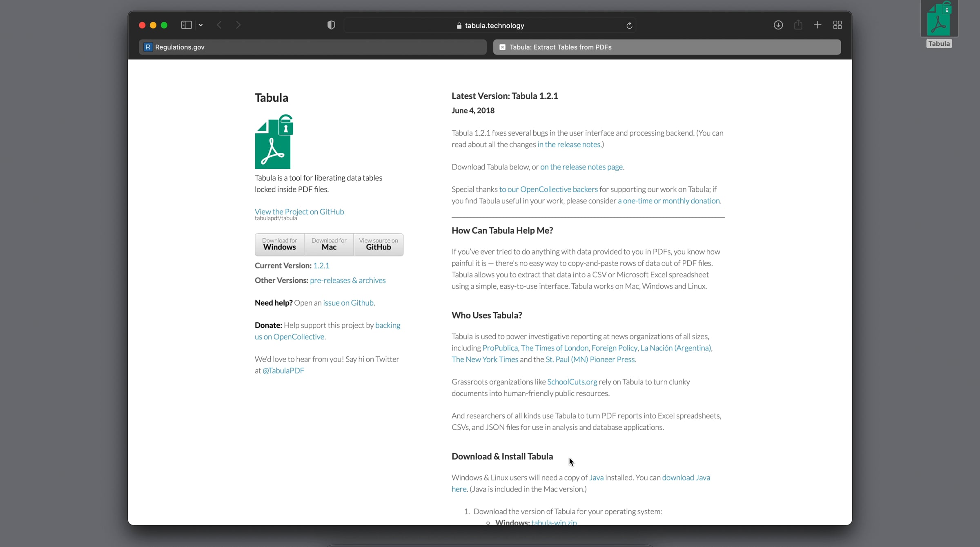Image resolution: width=980 pixels, height=547 pixels.
Task: Open the Safari downloads icon
Action: [x=778, y=25]
